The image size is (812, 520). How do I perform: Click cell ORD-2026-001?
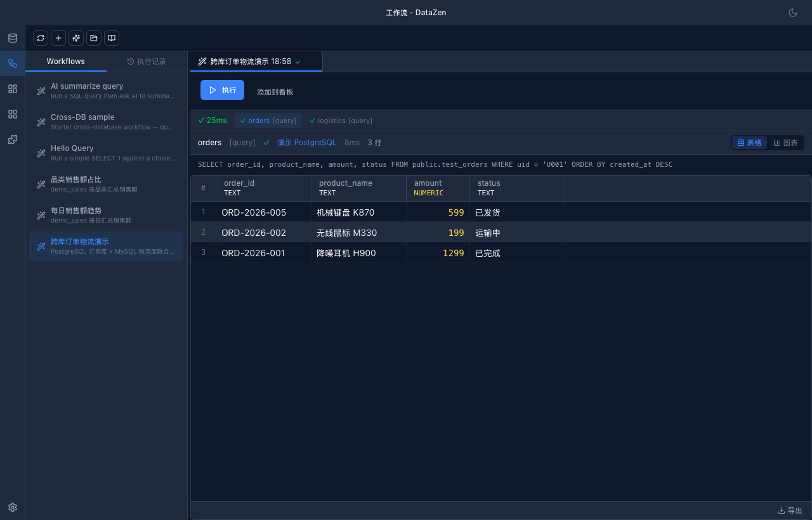tap(263, 253)
